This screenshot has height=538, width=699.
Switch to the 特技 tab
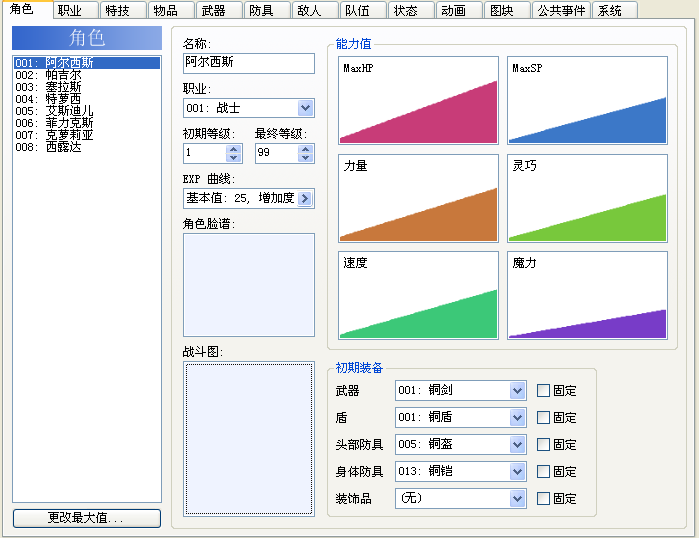[123, 10]
